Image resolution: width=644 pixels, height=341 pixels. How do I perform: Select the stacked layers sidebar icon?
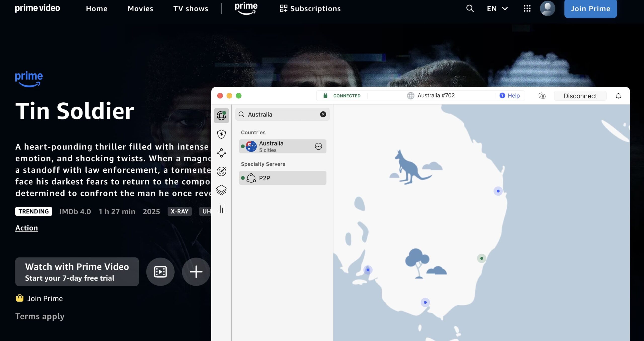tap(221, 190)
